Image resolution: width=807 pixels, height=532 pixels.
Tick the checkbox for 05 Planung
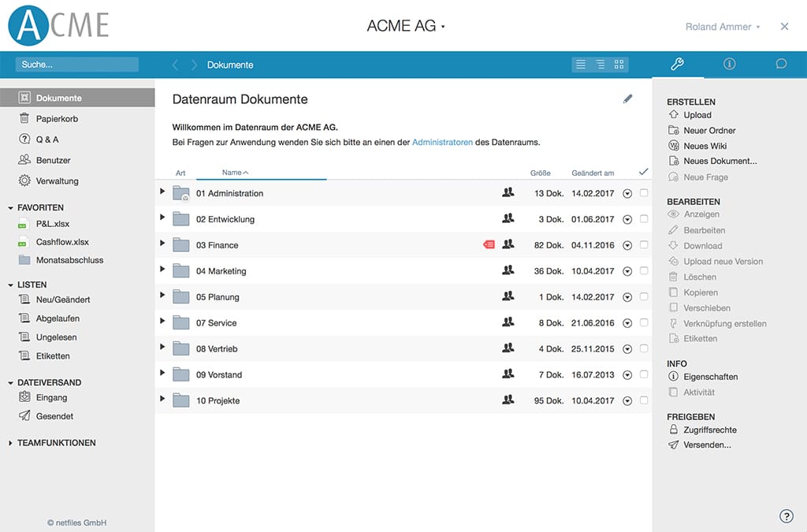tap(644, 297)
